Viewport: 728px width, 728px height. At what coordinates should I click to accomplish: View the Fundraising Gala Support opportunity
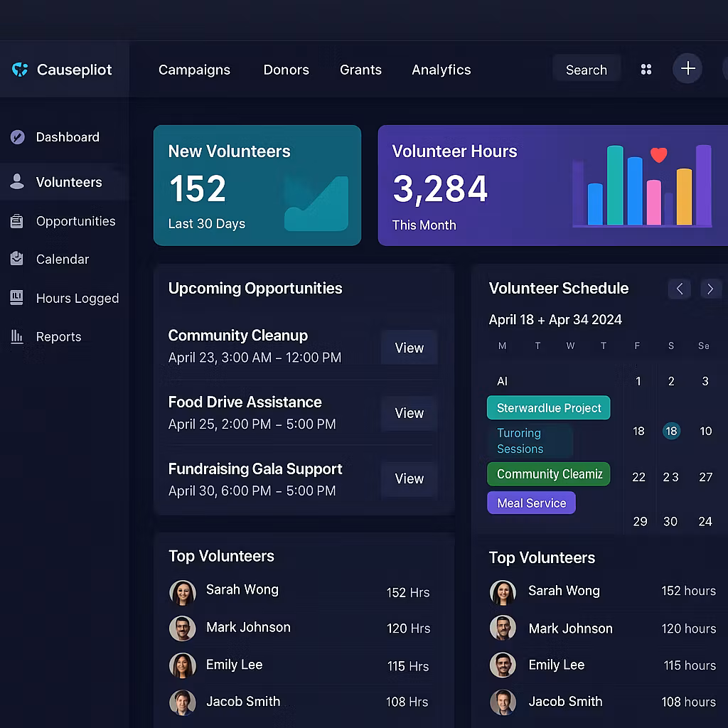(409, 478)
